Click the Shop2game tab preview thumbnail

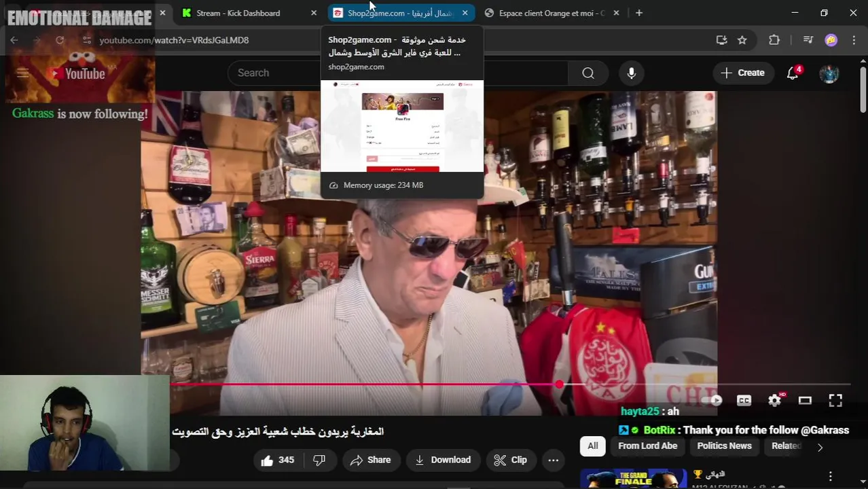pyautogui.click(x=402, y=126)
